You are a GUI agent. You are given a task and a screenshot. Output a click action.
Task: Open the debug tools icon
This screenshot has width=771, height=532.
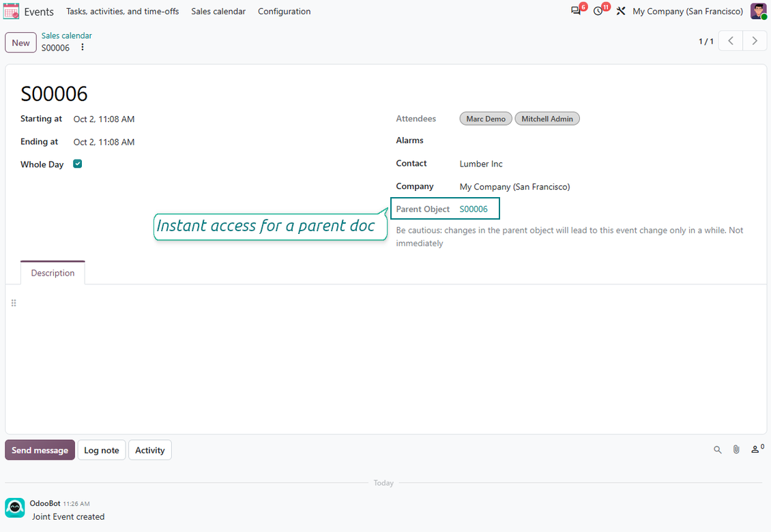pyautogui.click(x=620, y=11)
